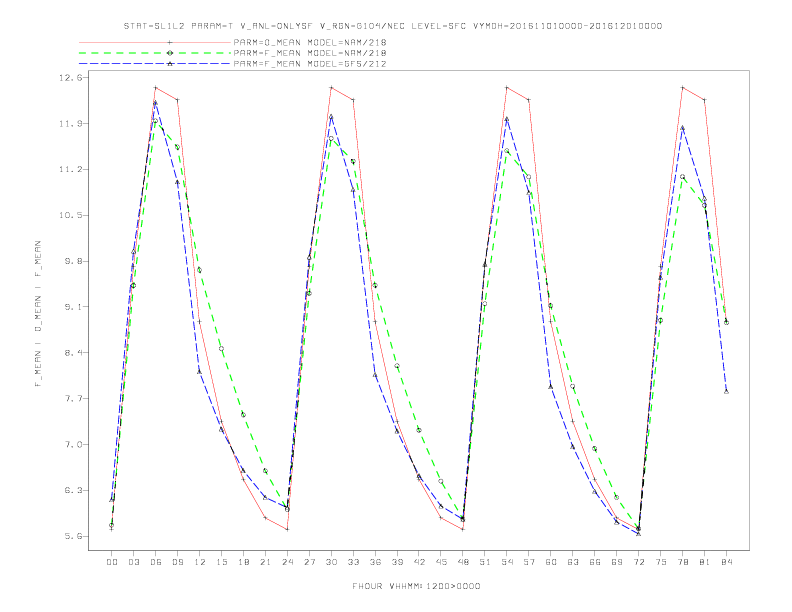This screenshot has width=792, height=612.
Task: Click forecast hour label 84 on x-axis
Action: click(727, 562)
